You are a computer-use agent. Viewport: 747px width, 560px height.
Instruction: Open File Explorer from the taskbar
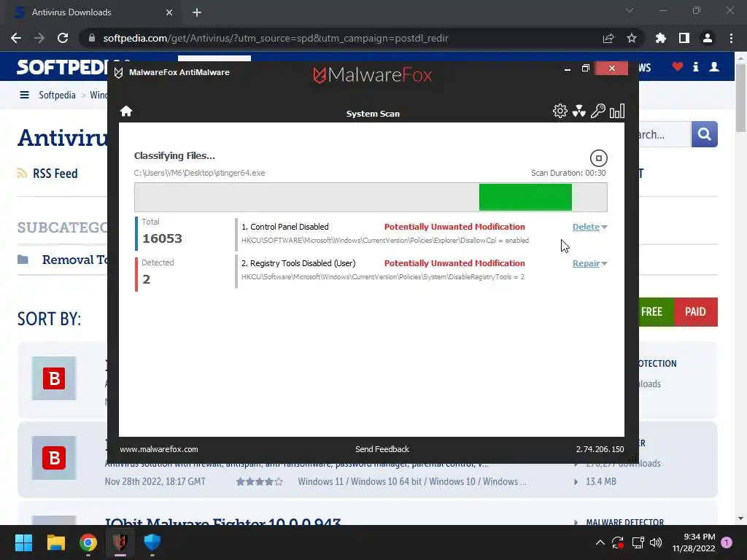55,542
